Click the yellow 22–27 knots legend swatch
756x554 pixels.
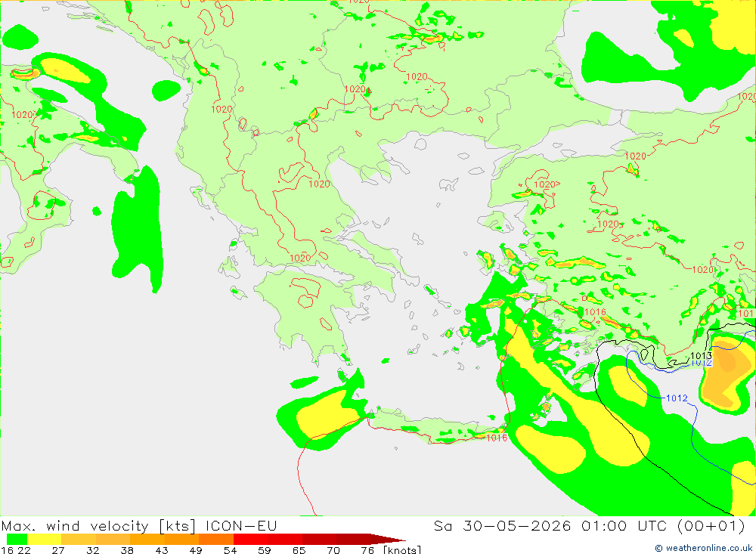click(x=45, y=539)
